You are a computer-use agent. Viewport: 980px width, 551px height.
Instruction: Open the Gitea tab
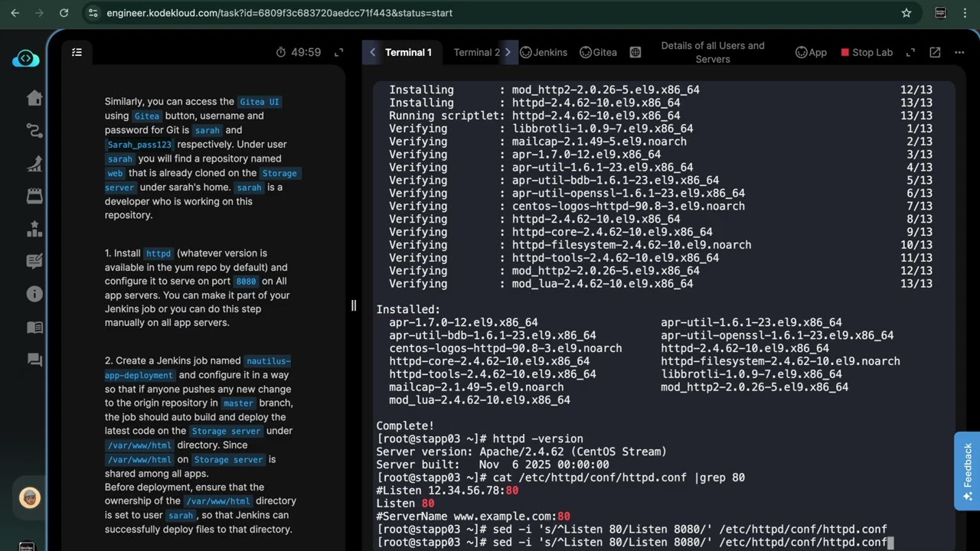(x=598, y=52)
